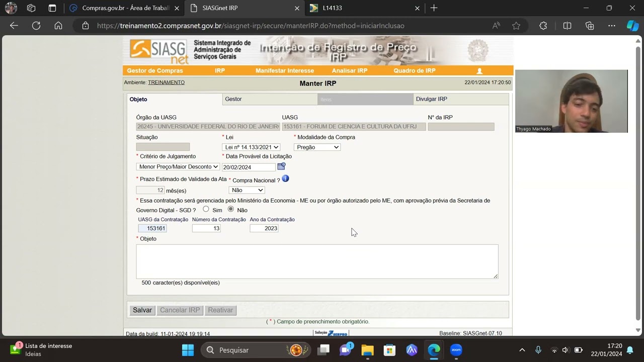
Task: Click inside the Objeto text area
Action: coord(317,261)
